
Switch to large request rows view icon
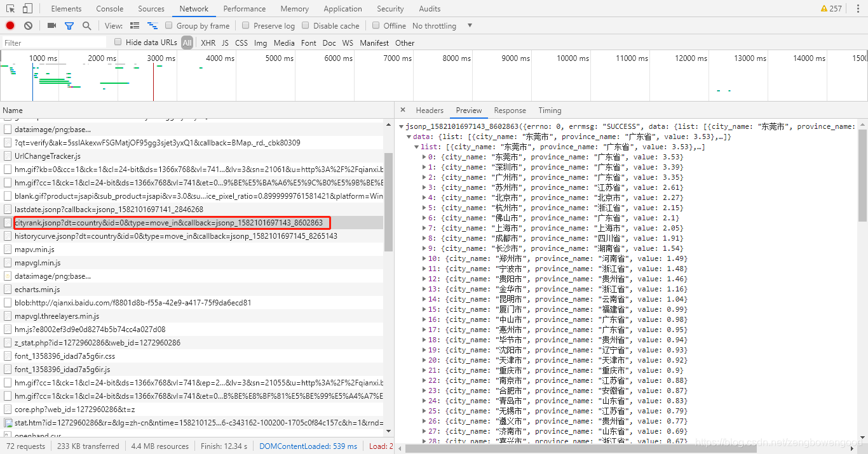point(135,25)
